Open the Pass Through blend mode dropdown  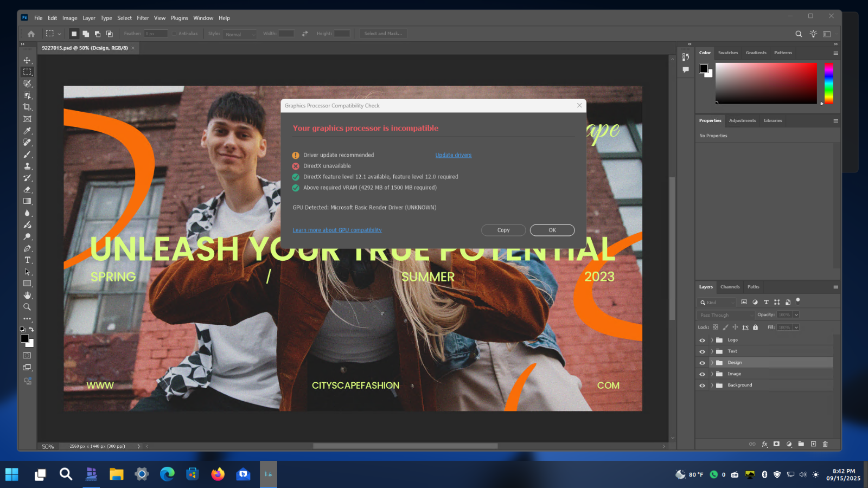point(726,315)
